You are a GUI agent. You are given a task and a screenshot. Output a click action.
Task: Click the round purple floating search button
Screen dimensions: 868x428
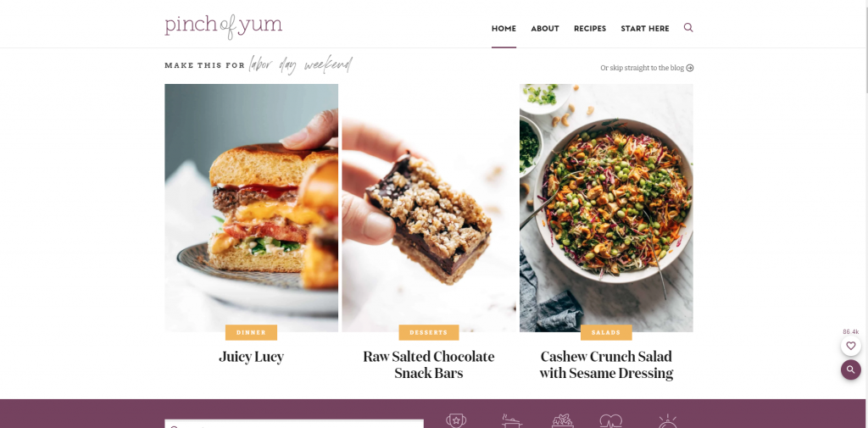click(x=851, y=370)
